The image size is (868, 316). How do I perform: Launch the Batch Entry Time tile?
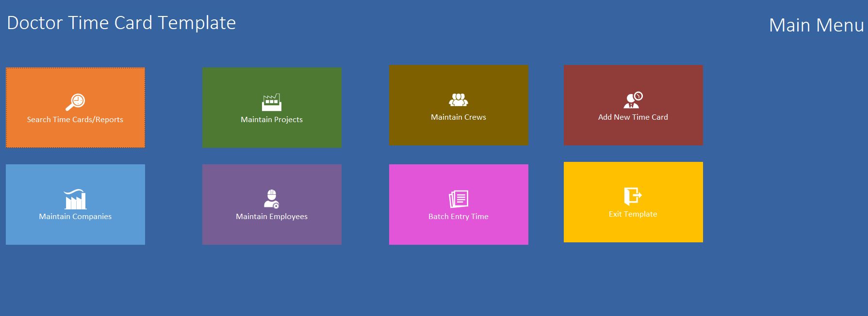[459, 205]
